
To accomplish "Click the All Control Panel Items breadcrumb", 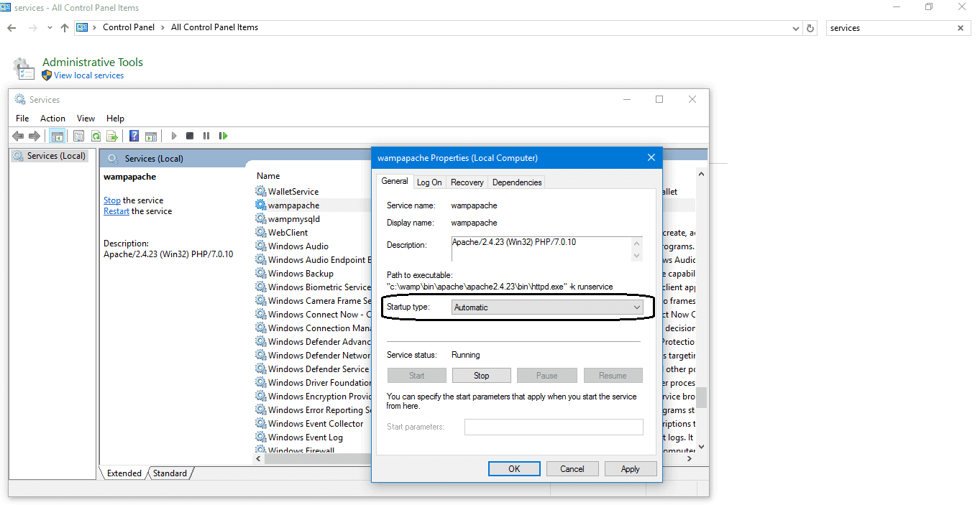I will [x=214, y=27].
